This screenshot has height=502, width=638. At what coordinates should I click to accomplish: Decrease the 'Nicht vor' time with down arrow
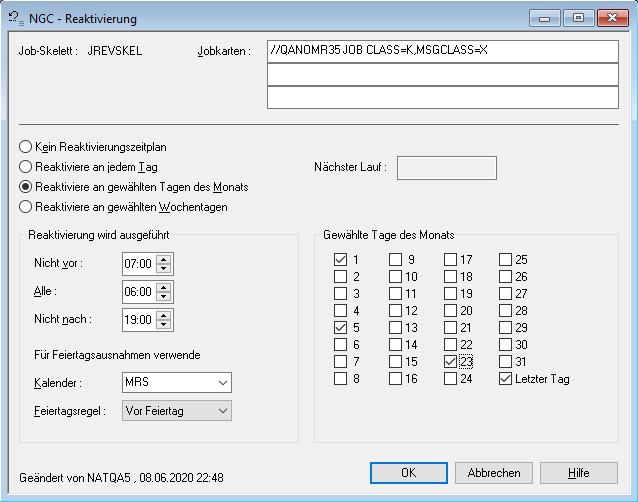point(164,270)
